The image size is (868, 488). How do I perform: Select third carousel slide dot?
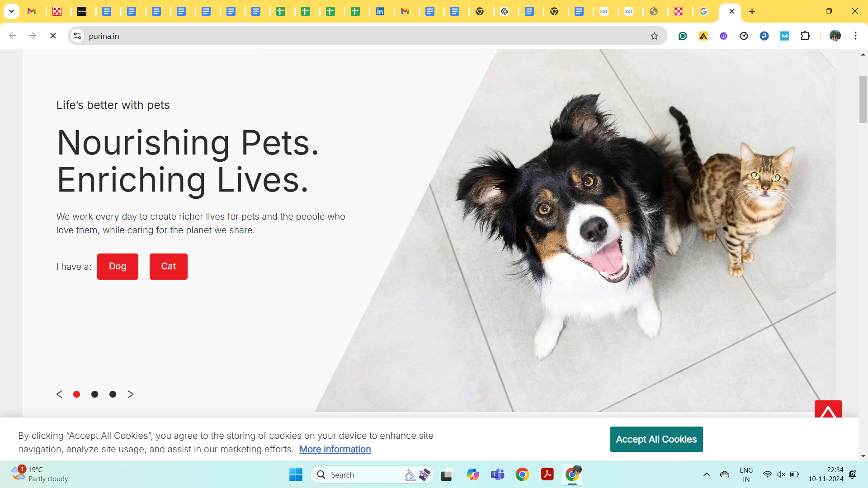click(x=113, y=394)
